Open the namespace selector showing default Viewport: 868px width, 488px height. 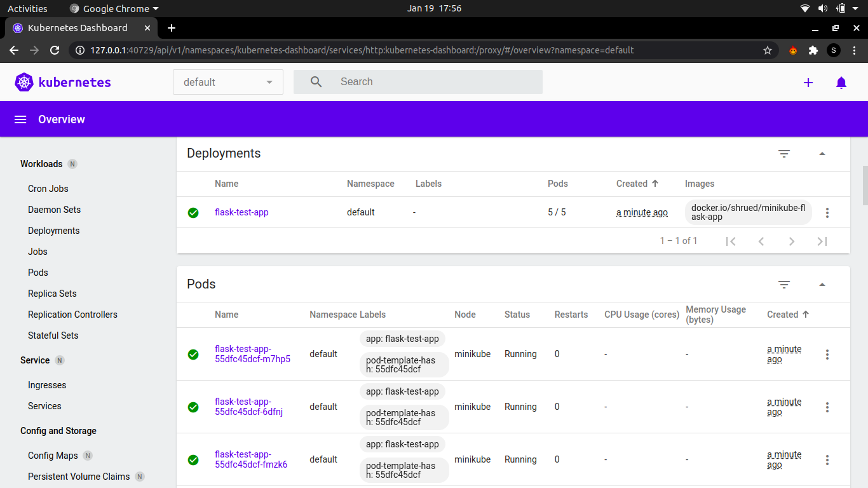pos(227,81)
